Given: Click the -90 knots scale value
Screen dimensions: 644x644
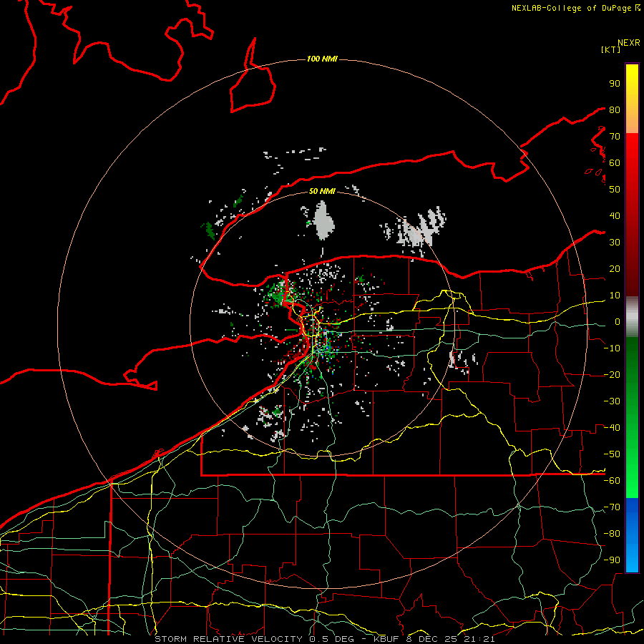Looking at the screenshot, I should click(x=612, y=560).
